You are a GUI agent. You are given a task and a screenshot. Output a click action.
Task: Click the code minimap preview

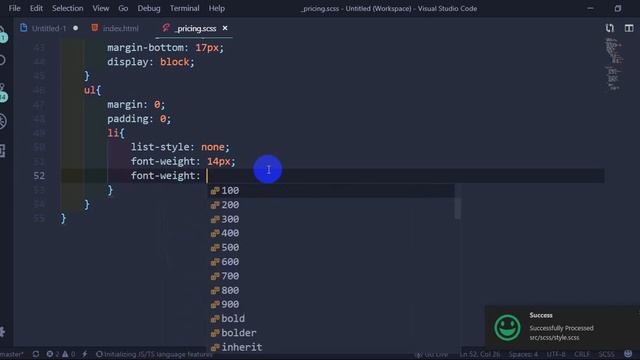click(613, 64)
